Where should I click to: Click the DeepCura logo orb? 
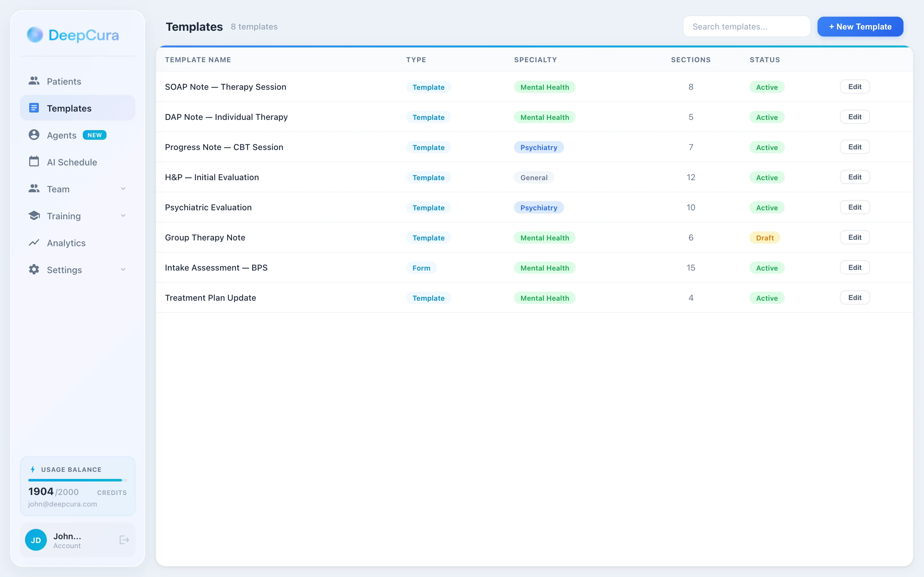[35, 35]
